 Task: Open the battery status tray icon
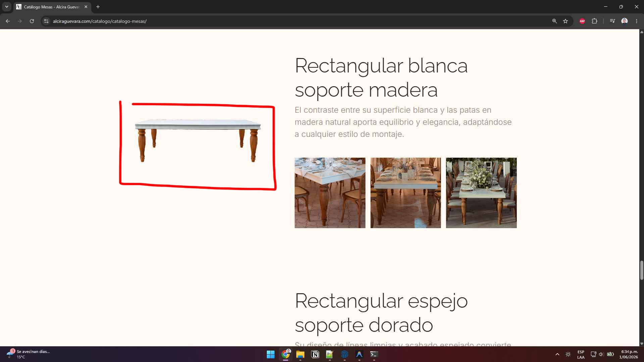pos(610,354)
